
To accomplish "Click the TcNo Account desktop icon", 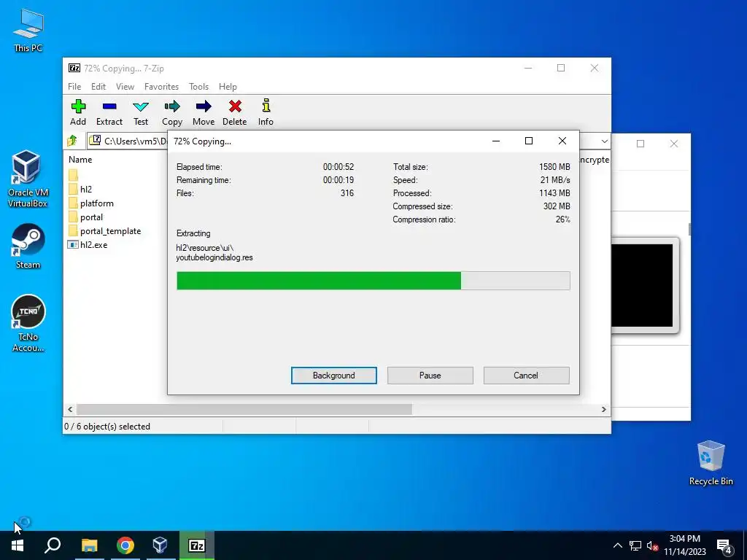I will 28,324.
